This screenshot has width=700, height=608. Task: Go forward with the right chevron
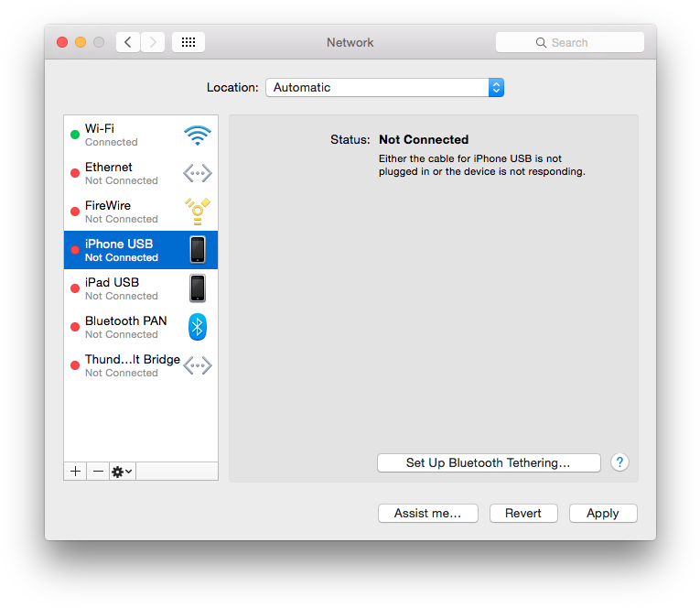click(x=153, y=42)
